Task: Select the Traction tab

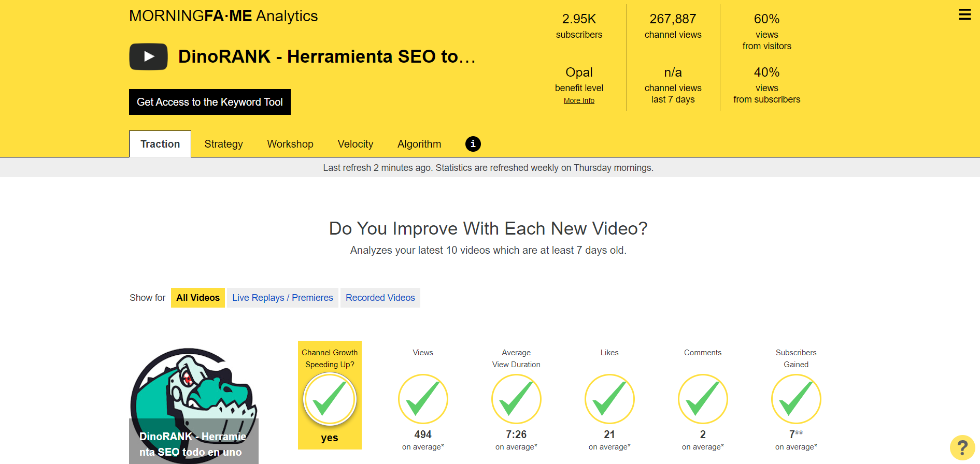Action: pyautogui.click(x=160, y=144)
